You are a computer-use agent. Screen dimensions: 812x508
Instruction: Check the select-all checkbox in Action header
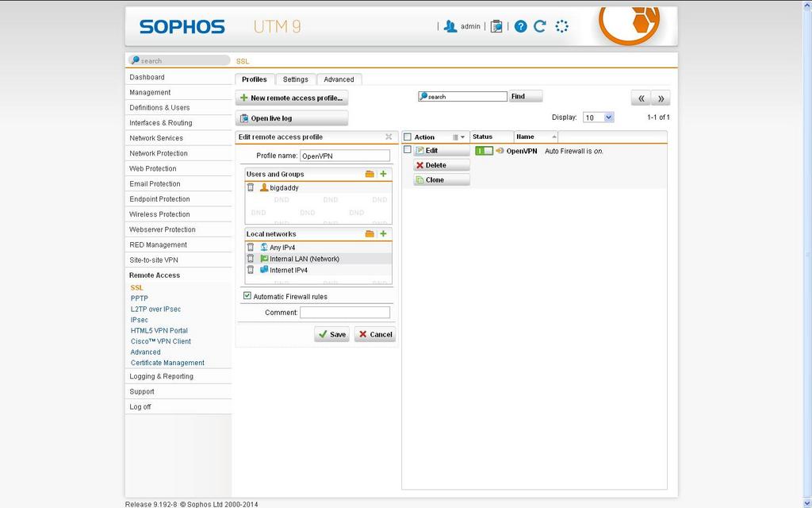408,137
